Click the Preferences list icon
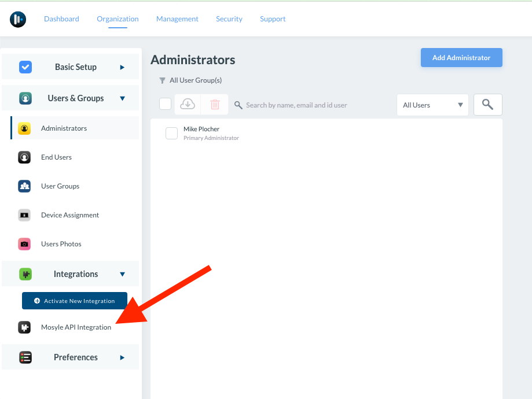The image size is (532, 399). [x=25, y=357]
